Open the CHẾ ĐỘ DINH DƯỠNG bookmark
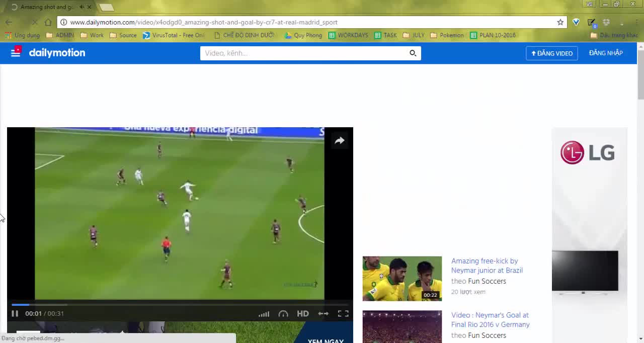The height and width of the screenshot is (343, 644). point(244,35)
